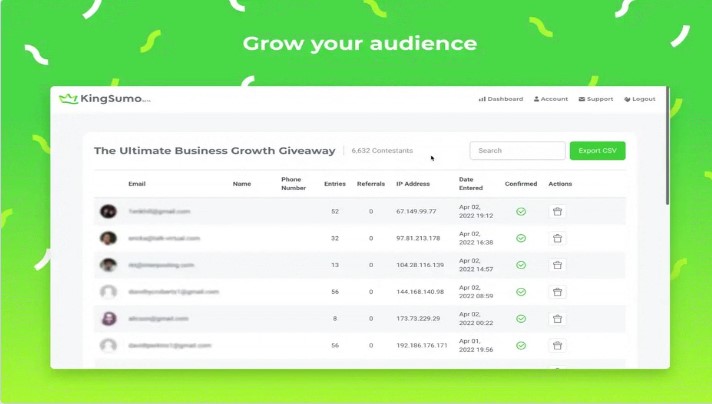Click confirmed checkmark for IP 97.81.213.178

point(521,238)
